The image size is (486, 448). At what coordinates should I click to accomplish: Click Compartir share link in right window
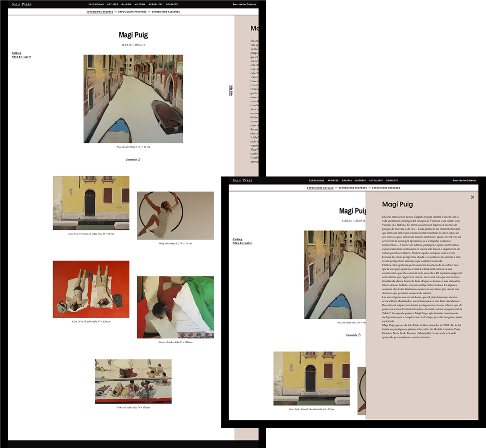(352, 335)
